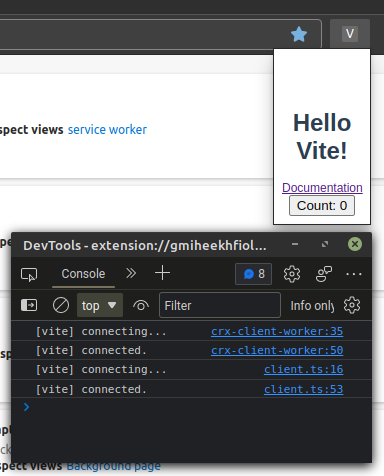Image resolution: width=384 pixels, height=476 pixels.
Task: Close the DevTools window
Action: (355, 244)
